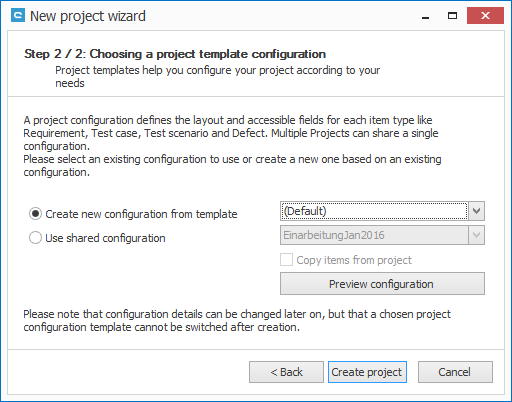Expand the (Default) template dropdown arrow
Viewport: 512px width, 402px height.
tap(477, 211)
